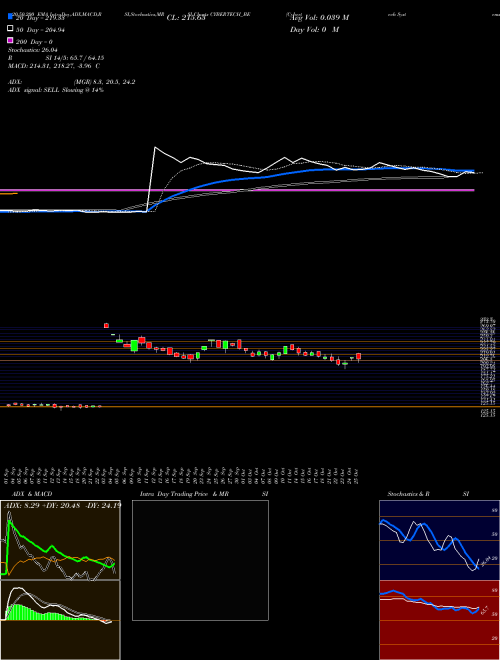Click the 'Intra Day Trading Price & MR' title

pyautogui.click(x=184, y=494)
